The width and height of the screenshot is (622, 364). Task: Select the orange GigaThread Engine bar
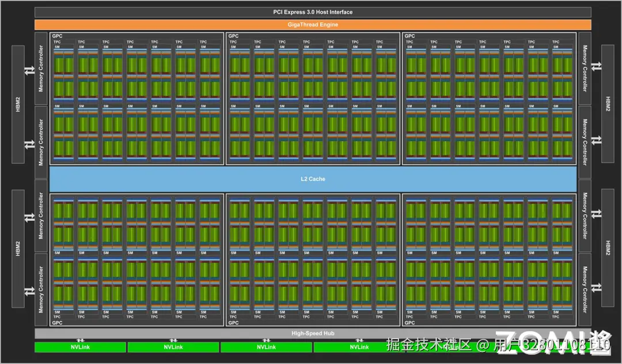tap(313, 25)
